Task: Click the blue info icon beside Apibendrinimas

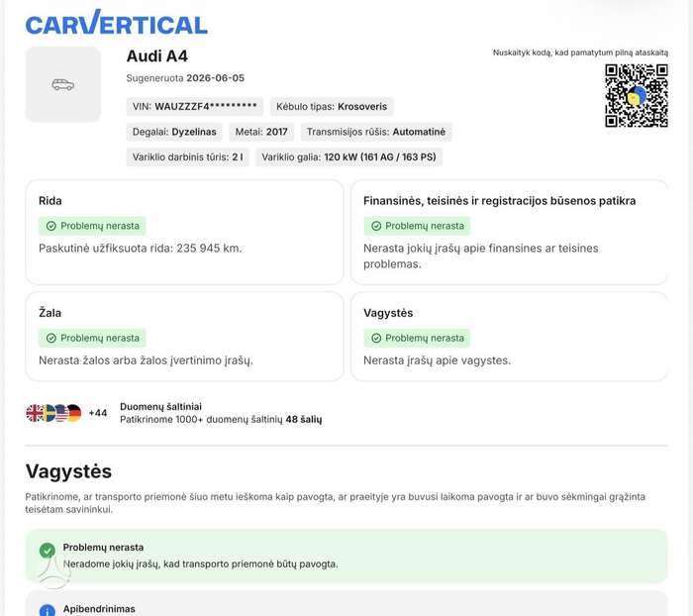Action: 48,611
